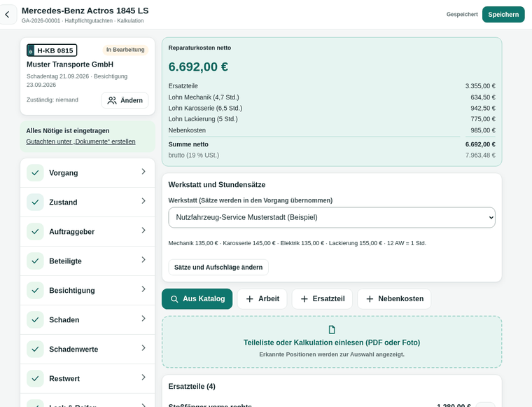Click the Ändern assignee button
Image resolution: width=532 pixels, height=407 pixels.
coord(125,100)
